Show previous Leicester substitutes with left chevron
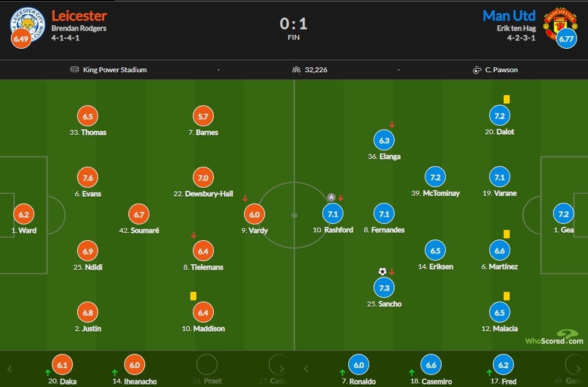 click(x=10, y=369)
